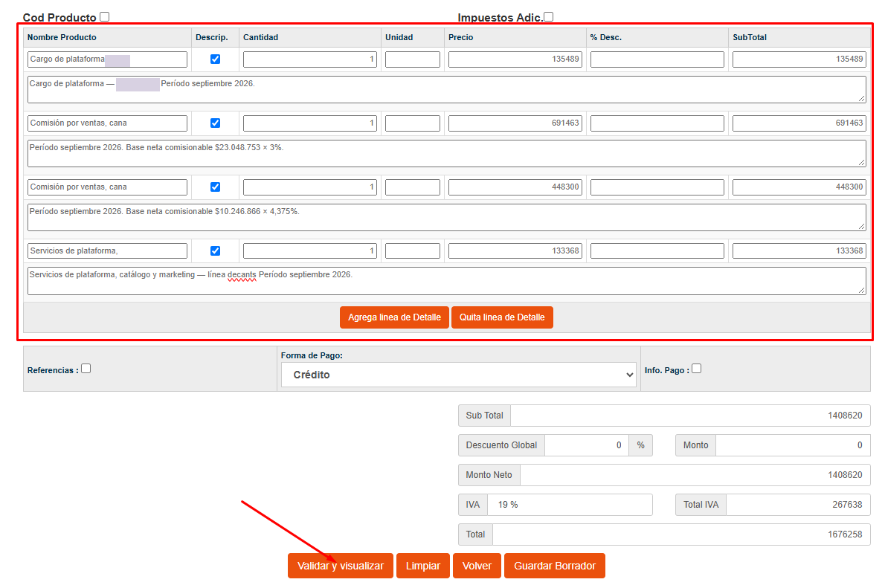The height and width of the screenshot is (588, 885).
Task: Uncheck Descrip. in the row priced 691463
Action: (x=215, y=123)
